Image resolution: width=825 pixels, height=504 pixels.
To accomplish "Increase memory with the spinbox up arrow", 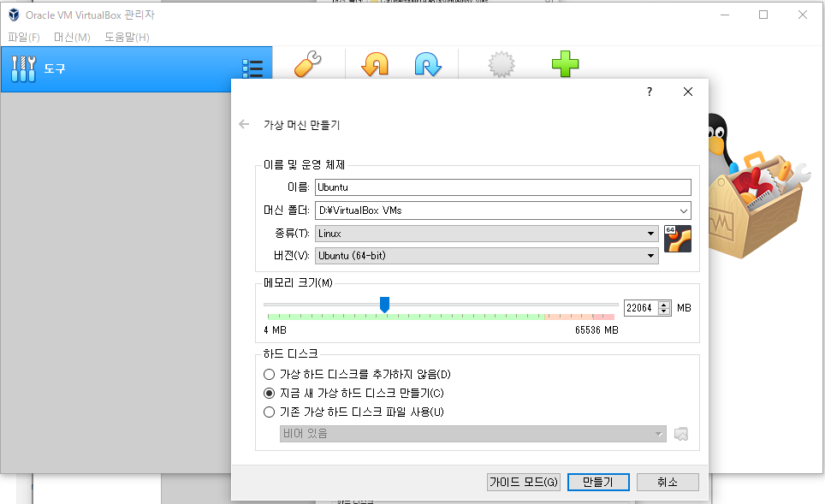I will (x=664, y=305).
